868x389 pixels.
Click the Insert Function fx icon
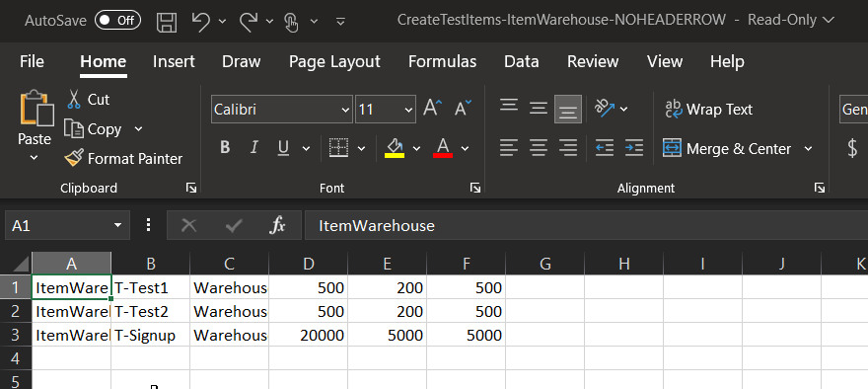click(277, 225)
